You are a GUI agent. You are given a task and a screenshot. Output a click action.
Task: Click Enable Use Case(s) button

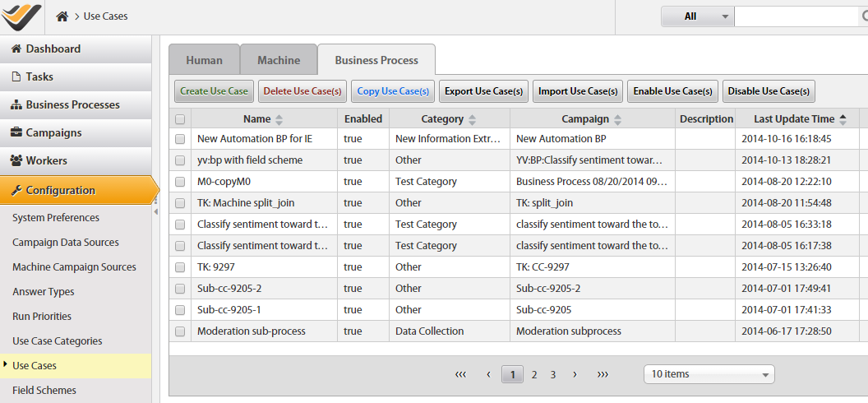click(x=672, y=91)
